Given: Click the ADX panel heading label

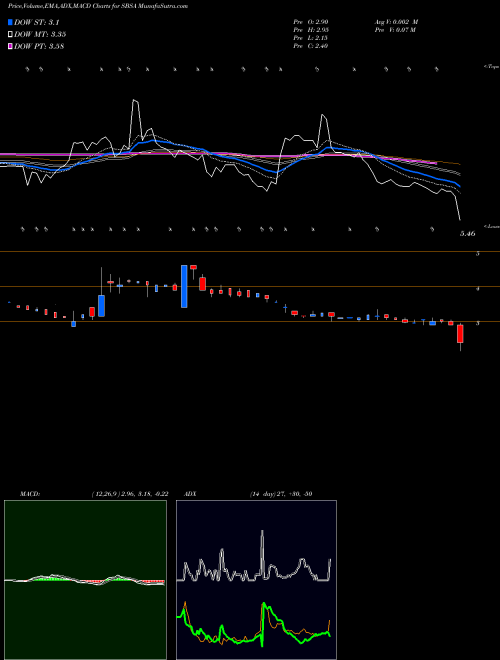Looking at the screenshot, I should [192, 494].
